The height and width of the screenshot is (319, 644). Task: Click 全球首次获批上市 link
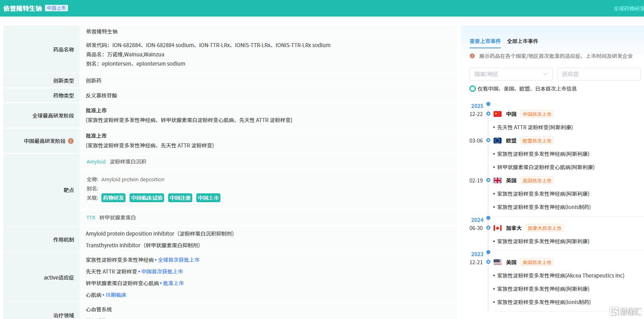pyautogui.click(x=179, y=260)
